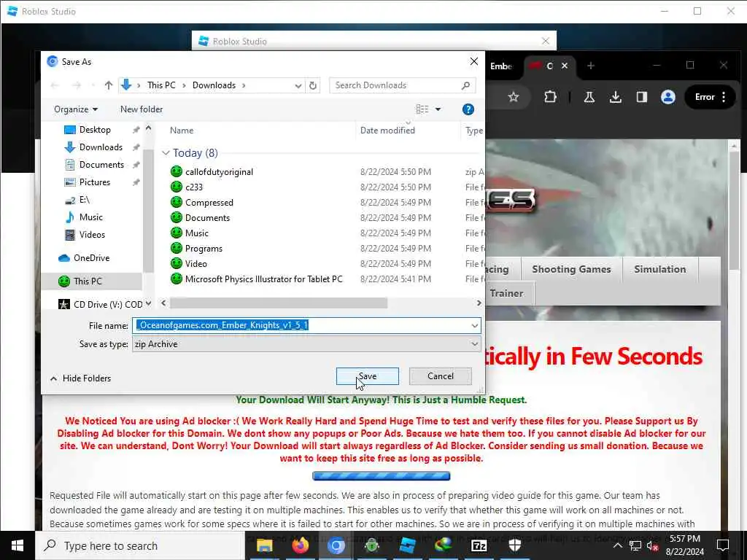This screenshot has height=560, width=747.
Task: Bookmark this page with the star icon
Action: (513, 97)
